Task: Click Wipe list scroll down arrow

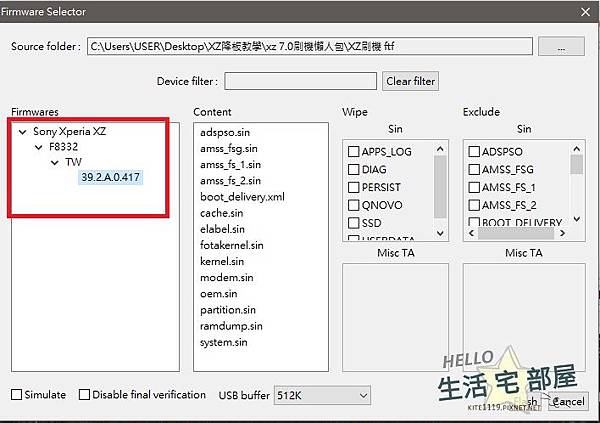Action: pos(440,233)
